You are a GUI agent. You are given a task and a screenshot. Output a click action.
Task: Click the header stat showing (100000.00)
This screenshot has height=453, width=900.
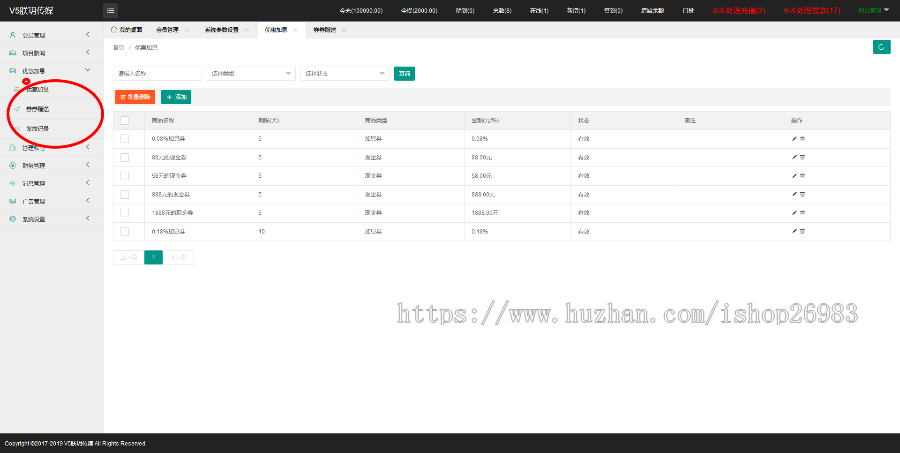[x=360, y=11]
